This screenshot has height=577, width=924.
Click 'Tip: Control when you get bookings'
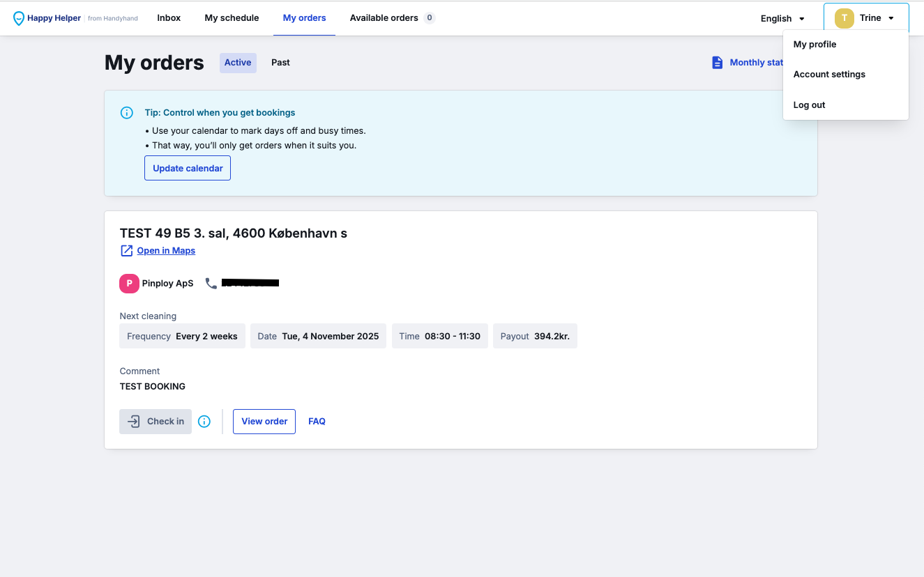coord(220,113)
